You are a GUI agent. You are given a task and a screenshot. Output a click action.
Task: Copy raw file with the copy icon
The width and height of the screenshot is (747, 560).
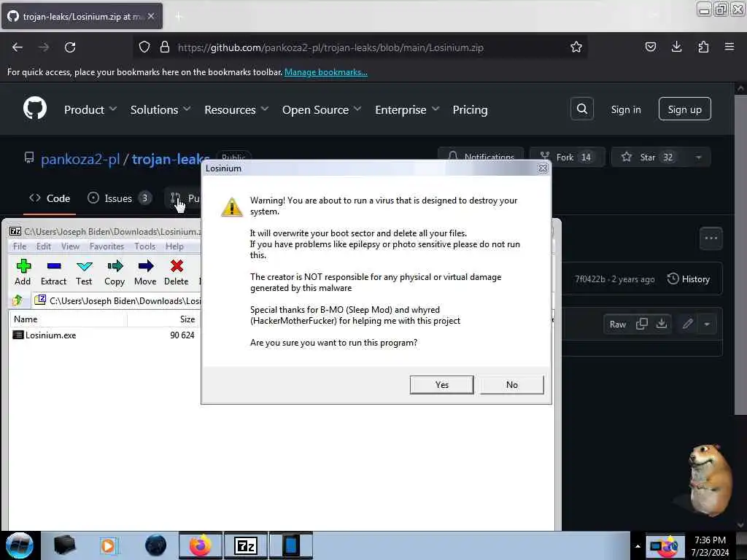pos(642,324)
